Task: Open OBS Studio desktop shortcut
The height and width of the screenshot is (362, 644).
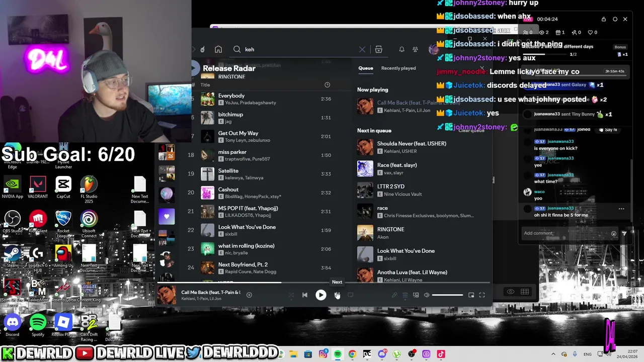Action: [13, 222]
